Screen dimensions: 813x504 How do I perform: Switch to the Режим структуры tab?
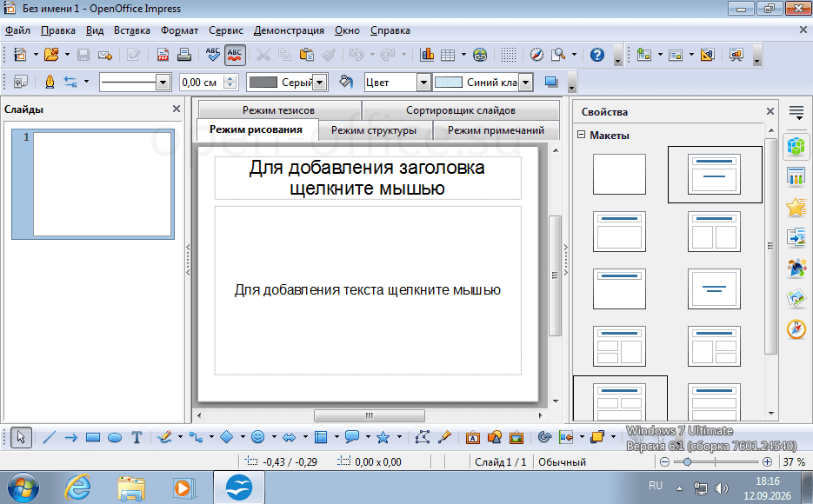(x=374, y=130)
